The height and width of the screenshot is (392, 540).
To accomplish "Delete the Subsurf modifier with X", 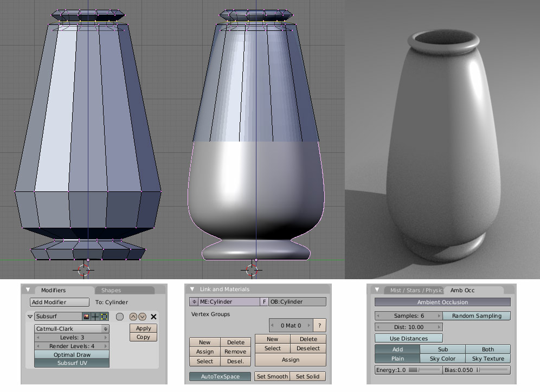I will click(x=153, y=317).
